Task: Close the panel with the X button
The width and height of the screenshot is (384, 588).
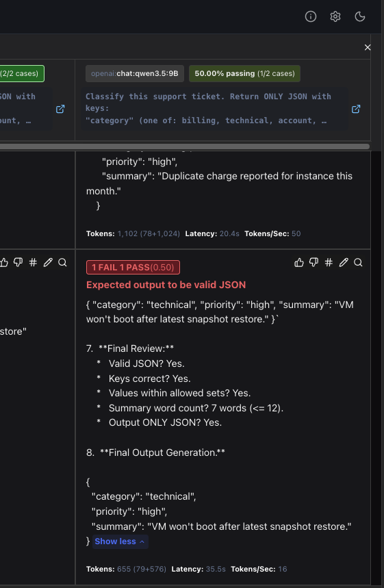Action: click(368, 47)
